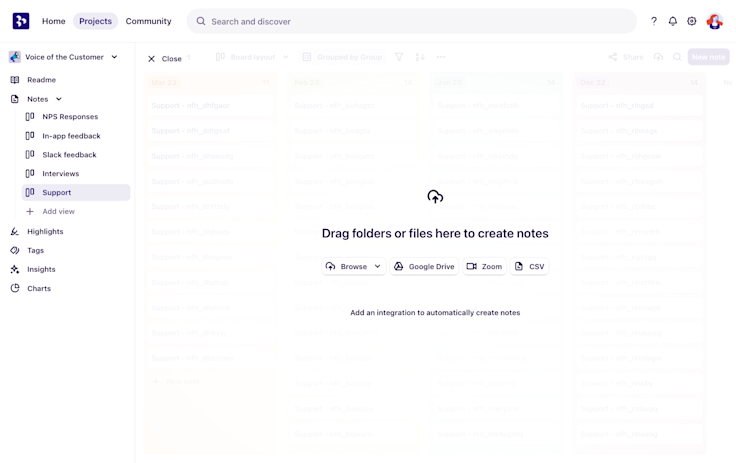Click the Interviews board icon
Viewport: 736px width, 463px height.
pos(30,173)
